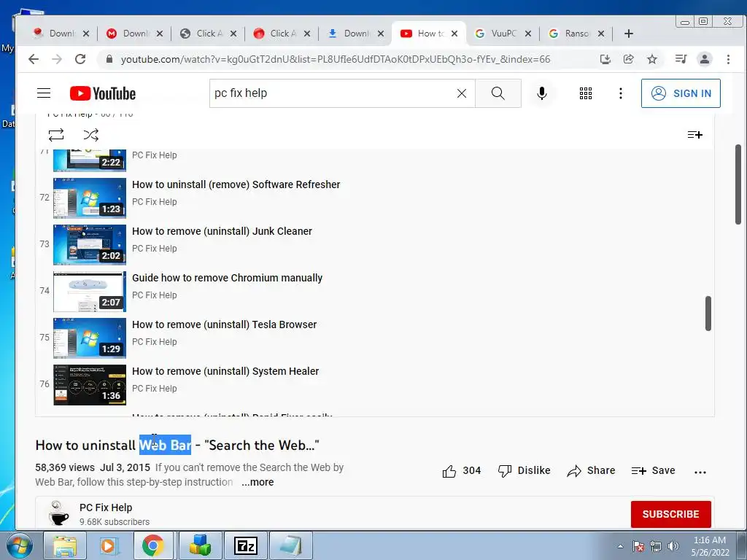Click the Chrome taskbar icon
The width and height of the screenshot is (747, 560).
(x=152, y=545)
